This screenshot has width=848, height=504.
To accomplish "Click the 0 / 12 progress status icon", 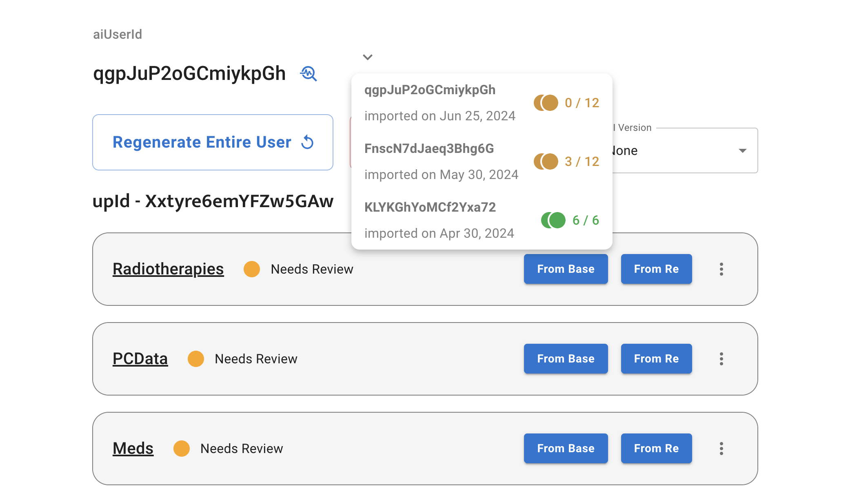I will click(x=546, y=103).
